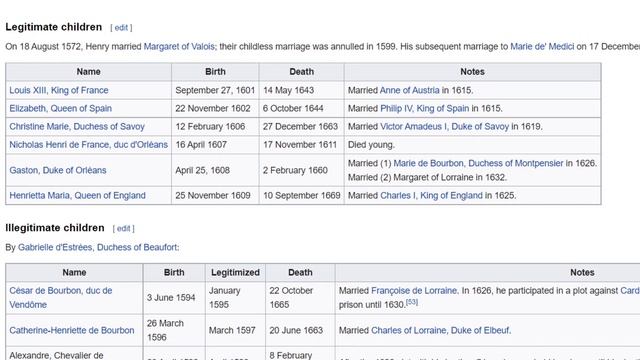This screenshot has width=640, height=360.
Task: Open Catherine-Henriette de Bourbon link
Action: tap(72, 330)
